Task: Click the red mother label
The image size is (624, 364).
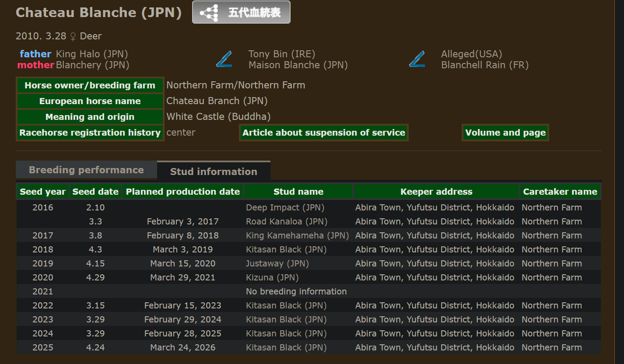Action: [36, 65]
